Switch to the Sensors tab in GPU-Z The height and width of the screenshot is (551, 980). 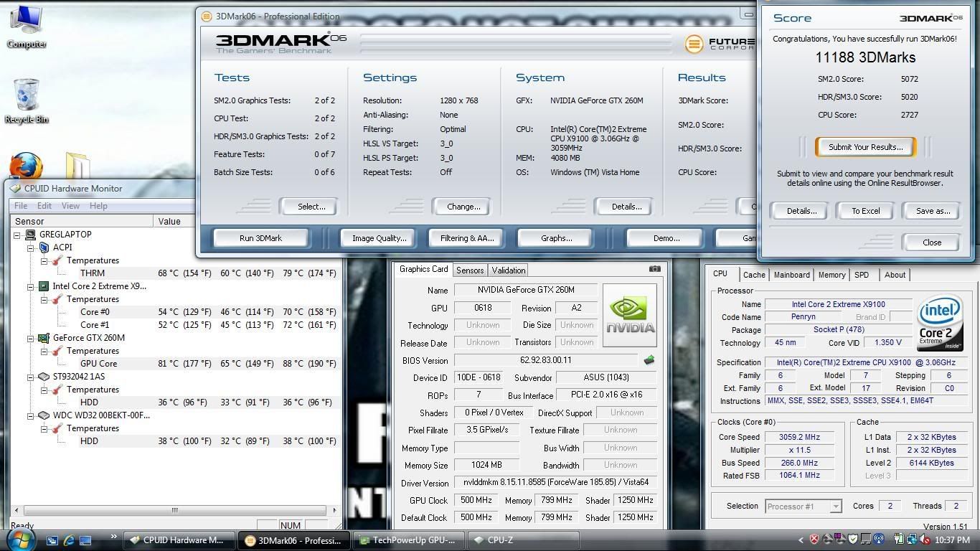(x=470, y=270)
